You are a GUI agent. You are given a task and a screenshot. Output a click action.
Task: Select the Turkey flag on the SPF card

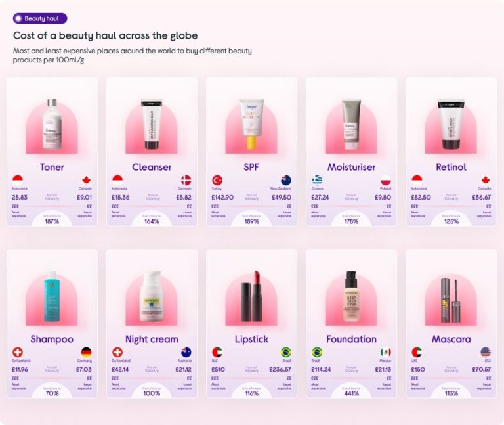pos(217,180)
